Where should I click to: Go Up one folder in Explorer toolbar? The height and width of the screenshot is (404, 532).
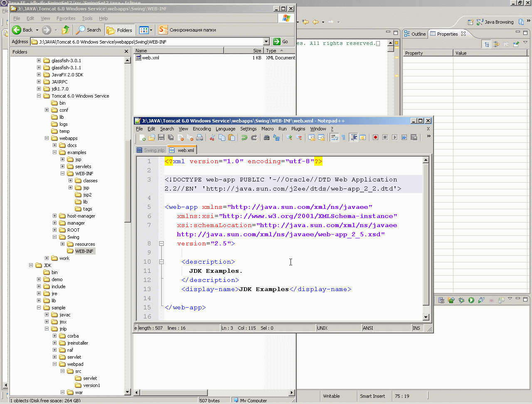click(66, 30)
